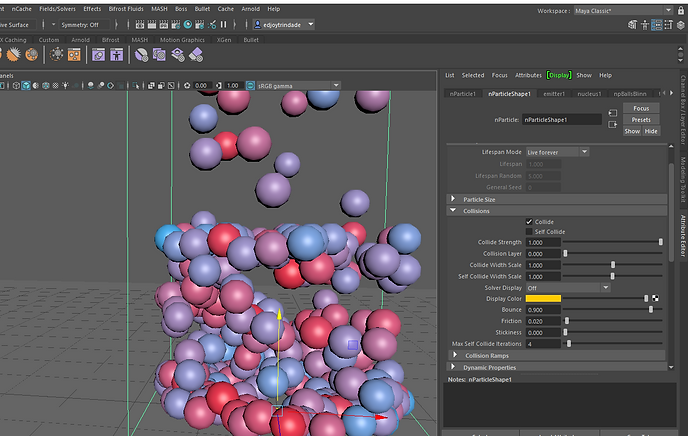Open the nCache menu
This screenshot has width=688, height=436.
(x=22, y=9)
